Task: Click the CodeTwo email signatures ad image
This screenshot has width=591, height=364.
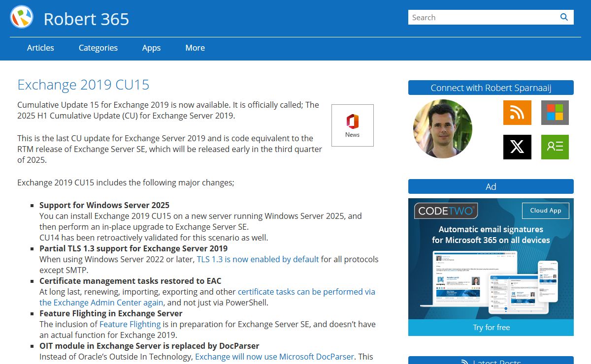Action: tap(491, 267)
